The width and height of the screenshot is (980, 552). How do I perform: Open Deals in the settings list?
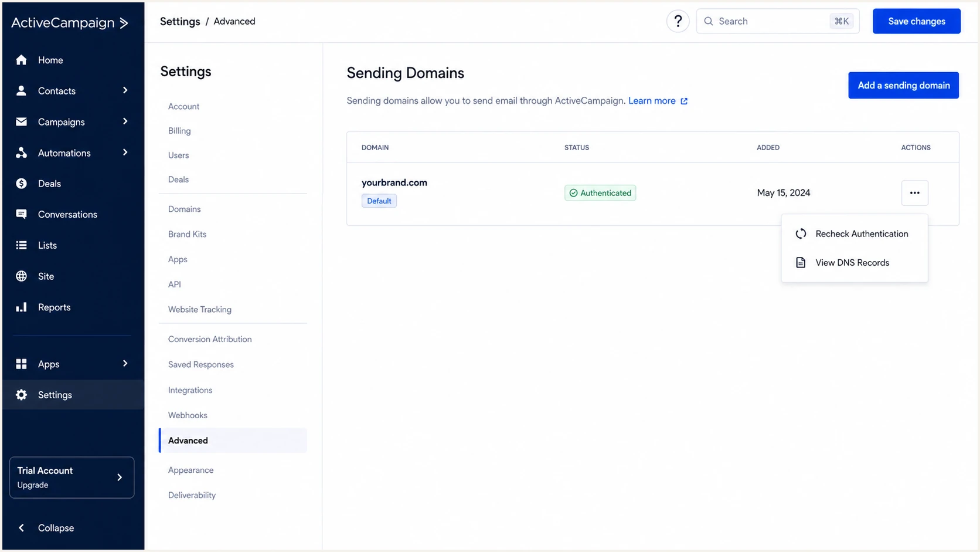[178, 180]
